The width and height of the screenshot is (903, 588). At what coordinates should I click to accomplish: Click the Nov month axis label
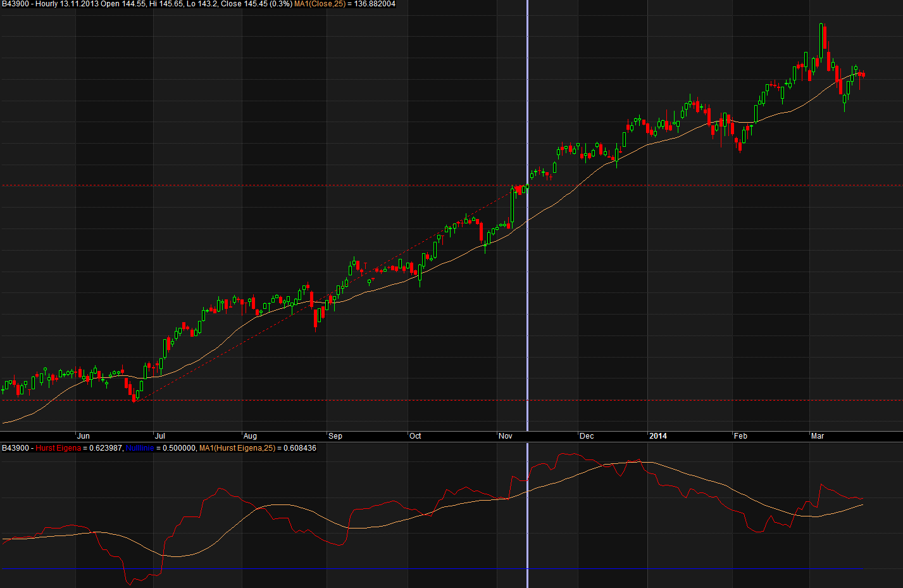506,436
